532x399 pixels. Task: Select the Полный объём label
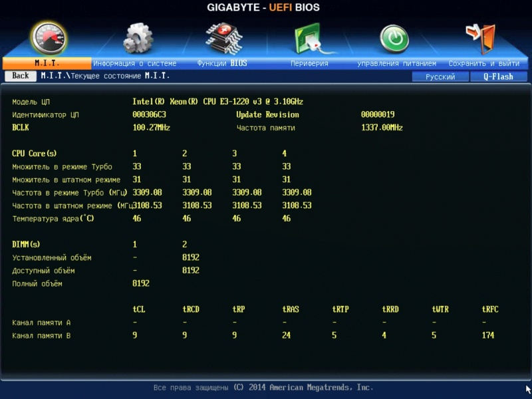click(x=37, y=284)
